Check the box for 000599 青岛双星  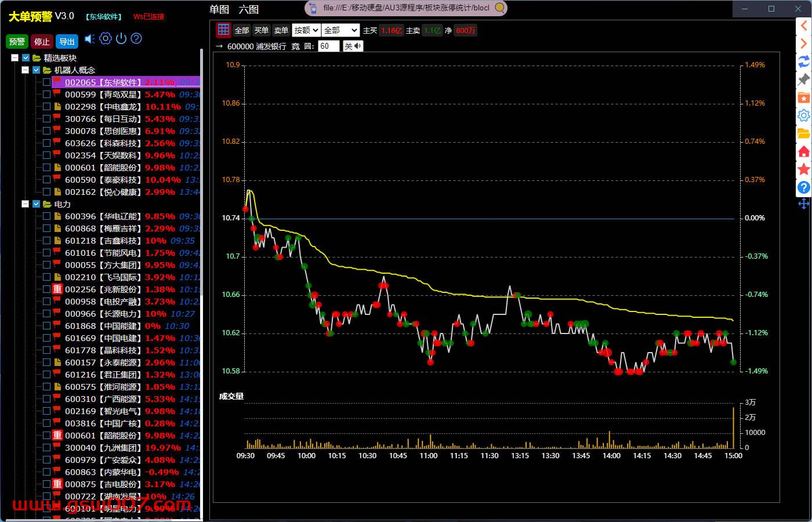[x=46, y=95]
